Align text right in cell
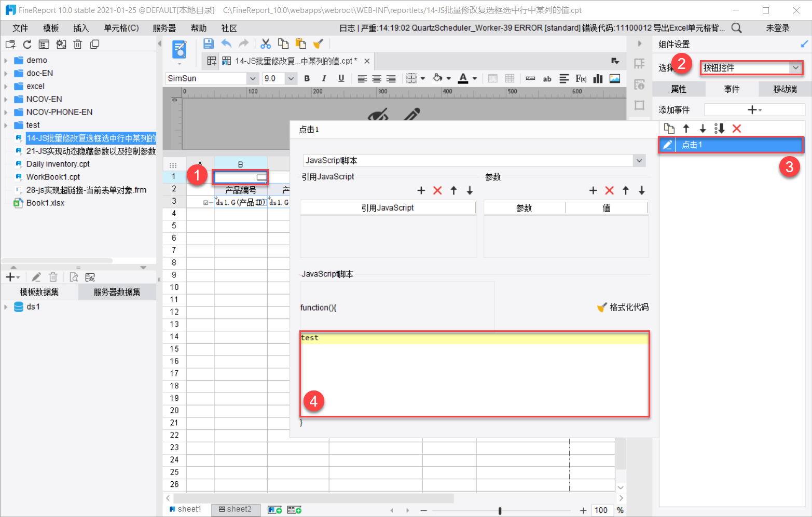The height and width of the screenshot is (517, 812). [391, 79]
